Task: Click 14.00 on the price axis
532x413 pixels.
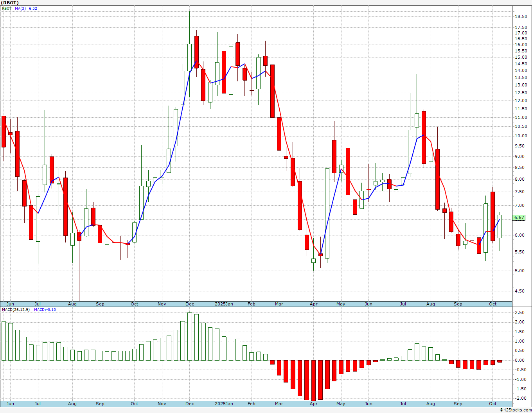Action: pyautogui.click(x=520, y=70)
